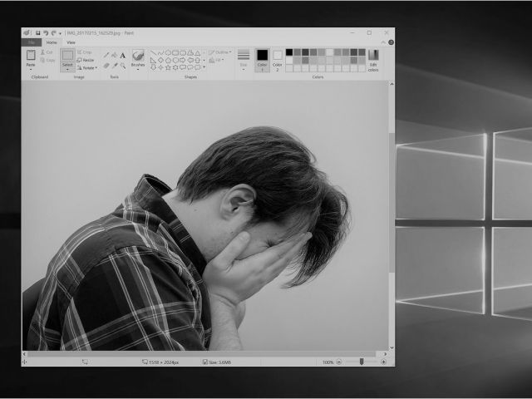Switch to the View ribbon tab

point(71,42)
